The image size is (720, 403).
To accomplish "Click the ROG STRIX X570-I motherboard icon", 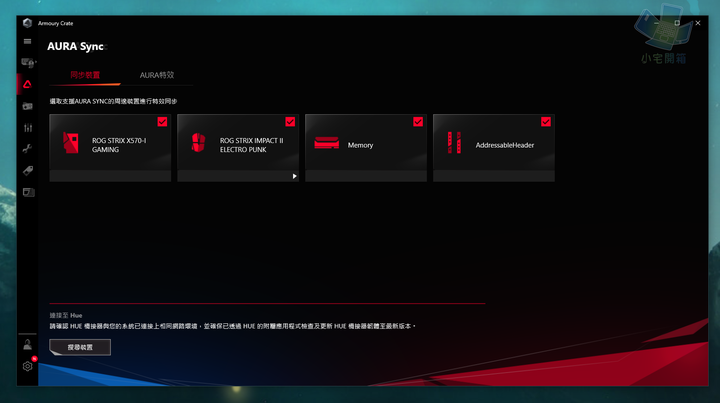I will tap(71, 143).
